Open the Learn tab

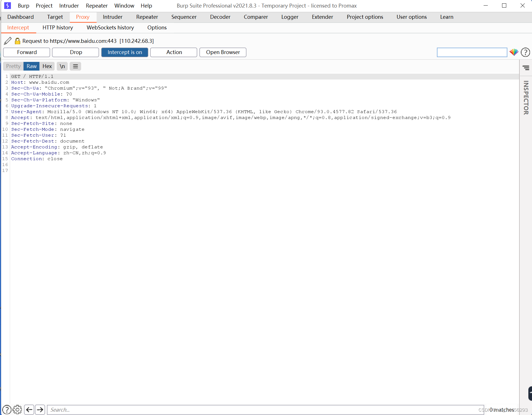pyautogui.click(x=447, y=17)
